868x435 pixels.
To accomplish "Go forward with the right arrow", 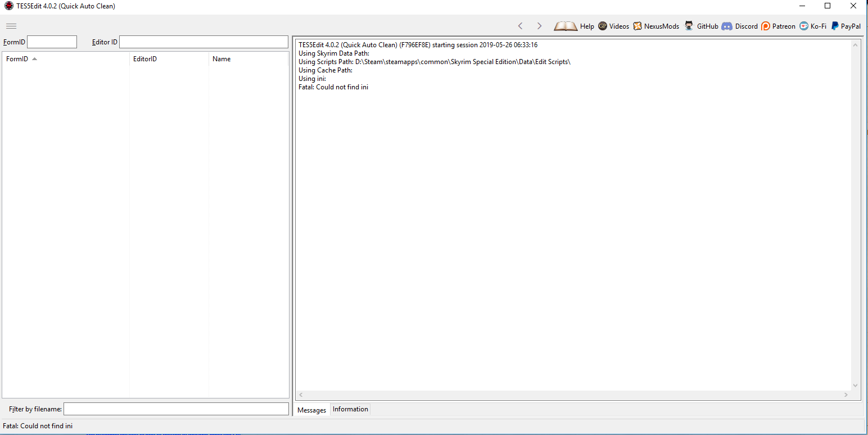I will point(540,26).
